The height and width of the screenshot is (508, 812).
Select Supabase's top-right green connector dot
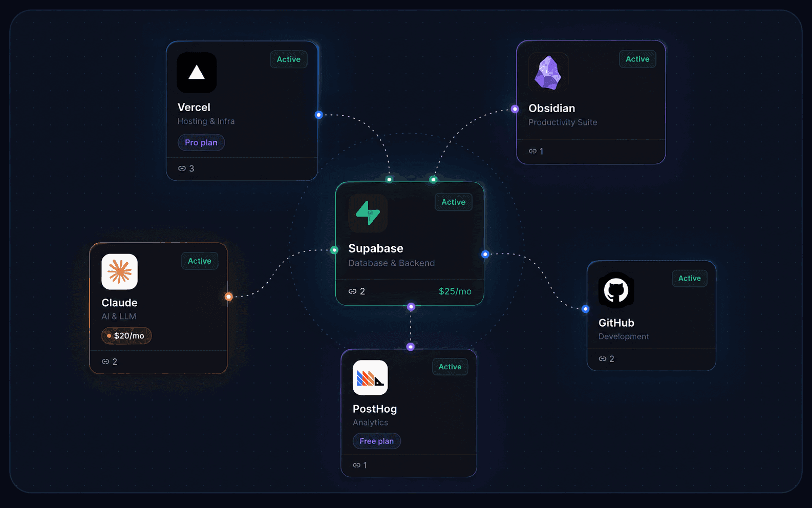pyautogui.click(x=434, y=179)
